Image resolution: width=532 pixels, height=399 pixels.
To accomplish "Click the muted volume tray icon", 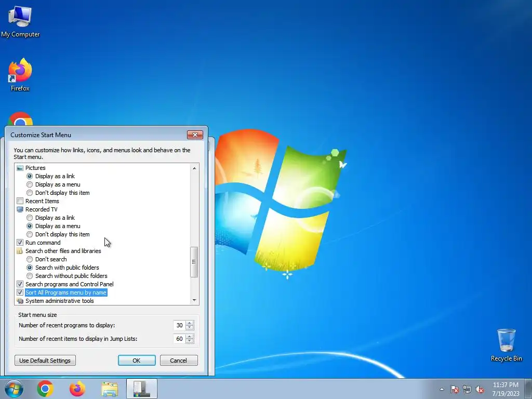I will click(480, 390).
